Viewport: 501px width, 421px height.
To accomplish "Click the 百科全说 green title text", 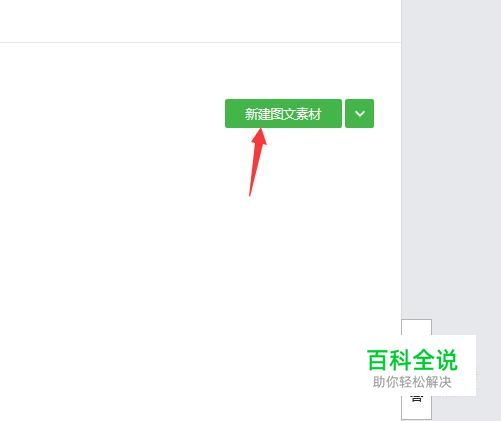I will [x=412, y=360].
